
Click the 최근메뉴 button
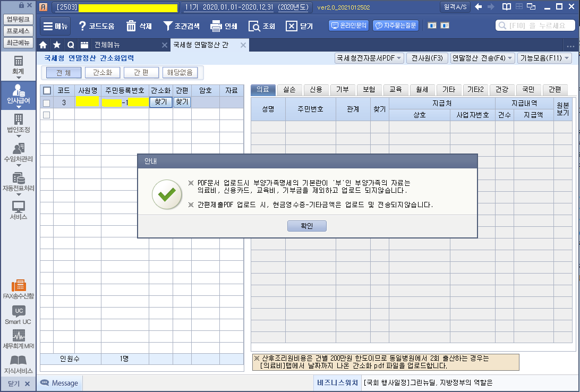coord(18,43)
